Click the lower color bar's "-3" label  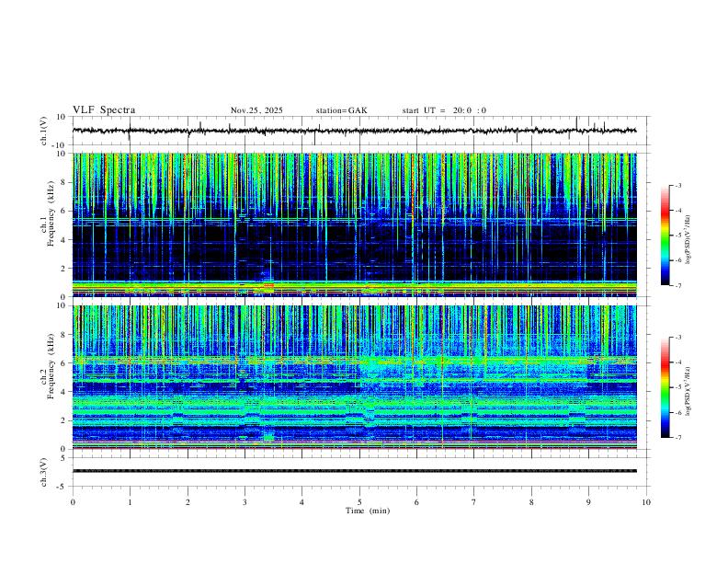tap(677, 338)
